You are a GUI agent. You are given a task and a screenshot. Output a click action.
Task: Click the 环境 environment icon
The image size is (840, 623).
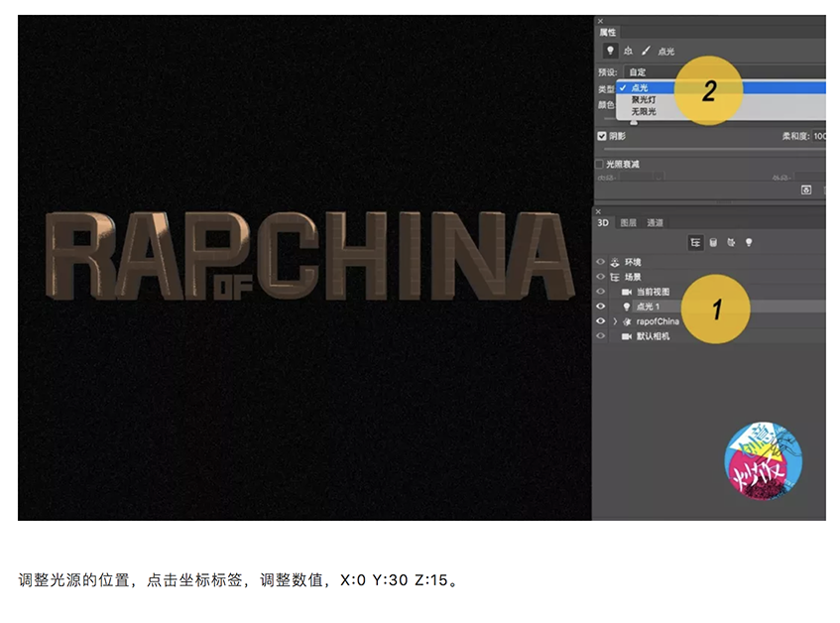pos(615,262)
